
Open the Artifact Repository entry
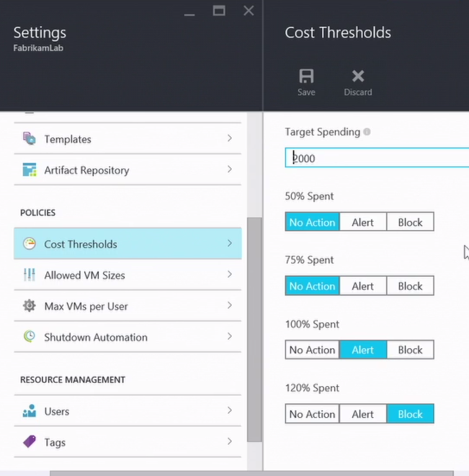coord(128,169)
